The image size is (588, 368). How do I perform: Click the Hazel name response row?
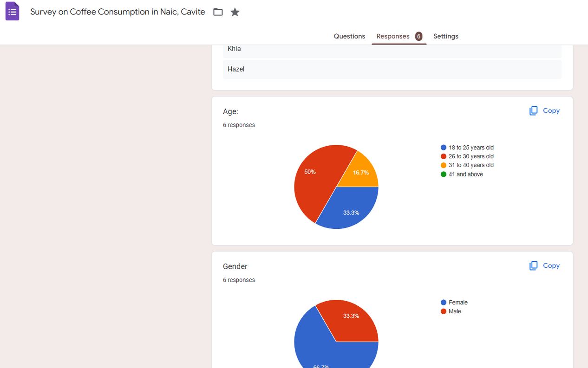pyautogui.click(x=392, y=69)
